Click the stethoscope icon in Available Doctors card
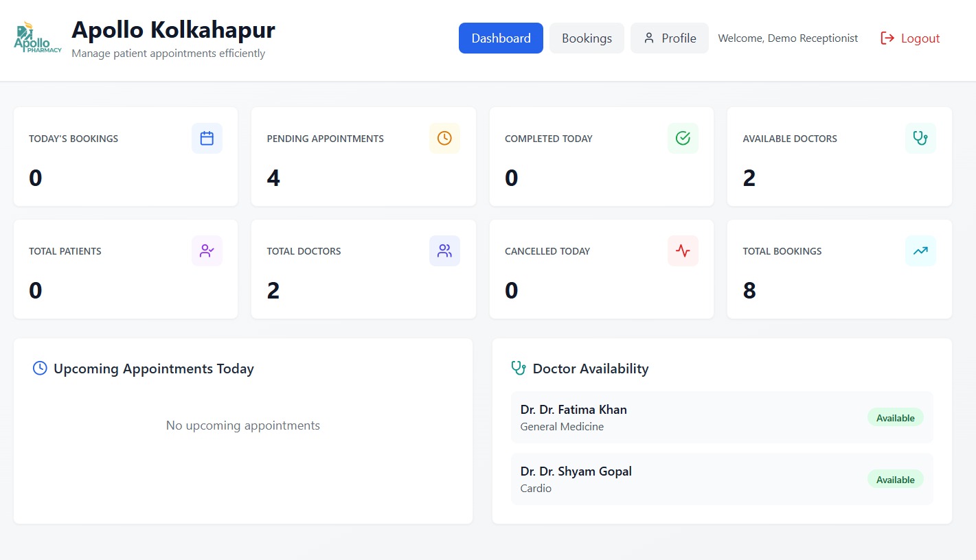 coord(920,138)
